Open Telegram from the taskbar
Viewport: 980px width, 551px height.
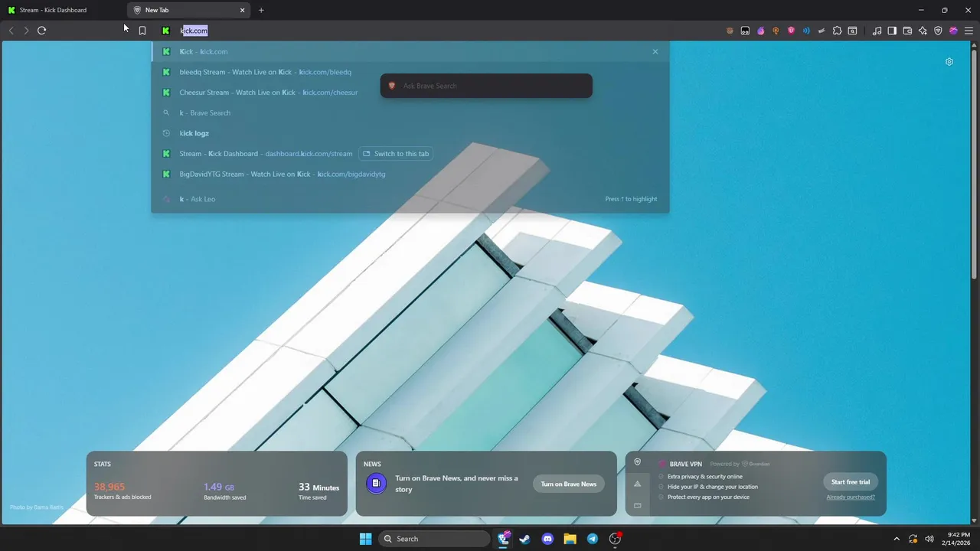[592, 539]
